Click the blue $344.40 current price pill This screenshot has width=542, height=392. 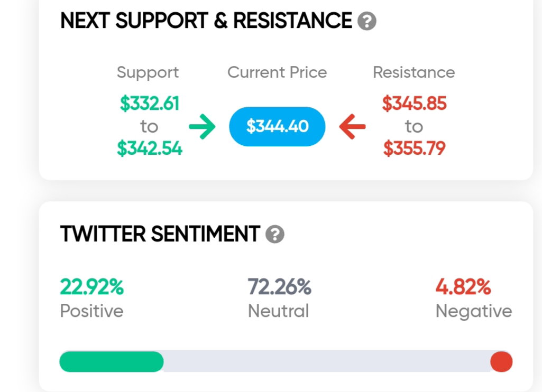point(277,126)
